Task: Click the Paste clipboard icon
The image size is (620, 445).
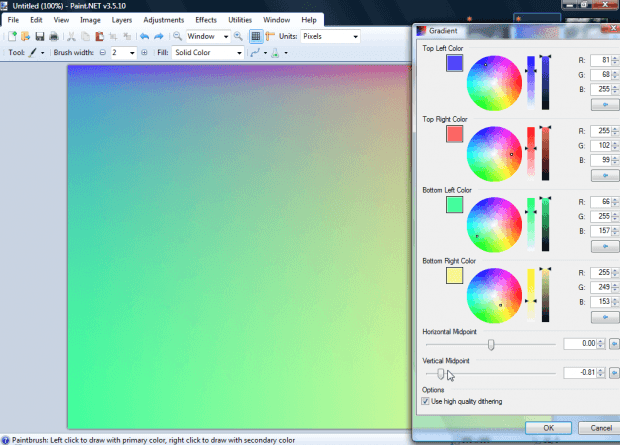Action: coord(99,36)
